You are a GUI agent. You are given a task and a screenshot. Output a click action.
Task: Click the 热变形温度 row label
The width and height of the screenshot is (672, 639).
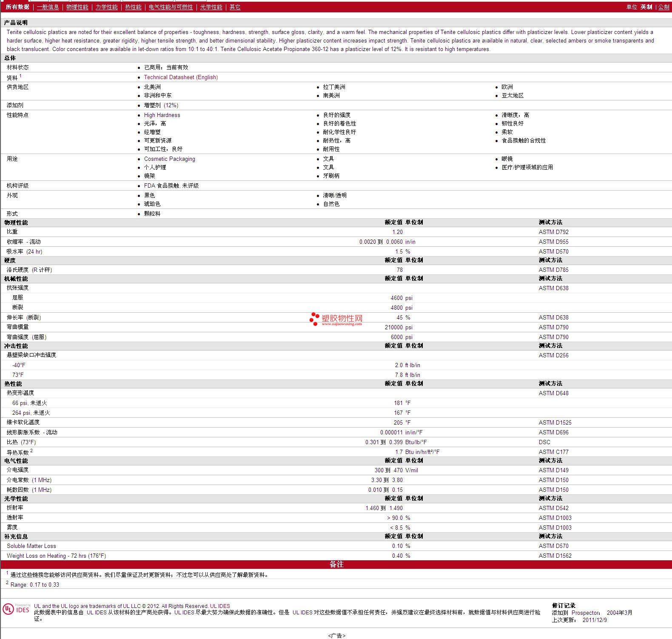click(20, 393)
